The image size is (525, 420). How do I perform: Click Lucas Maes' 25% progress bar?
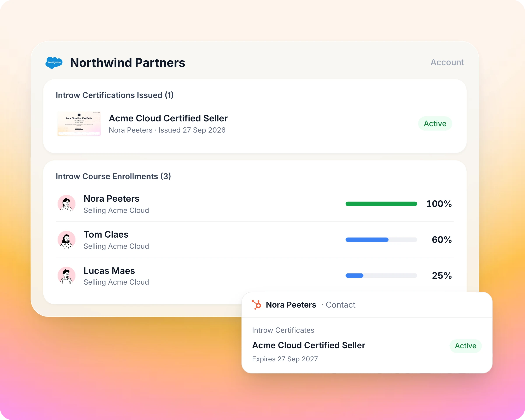tap(381, 275)
